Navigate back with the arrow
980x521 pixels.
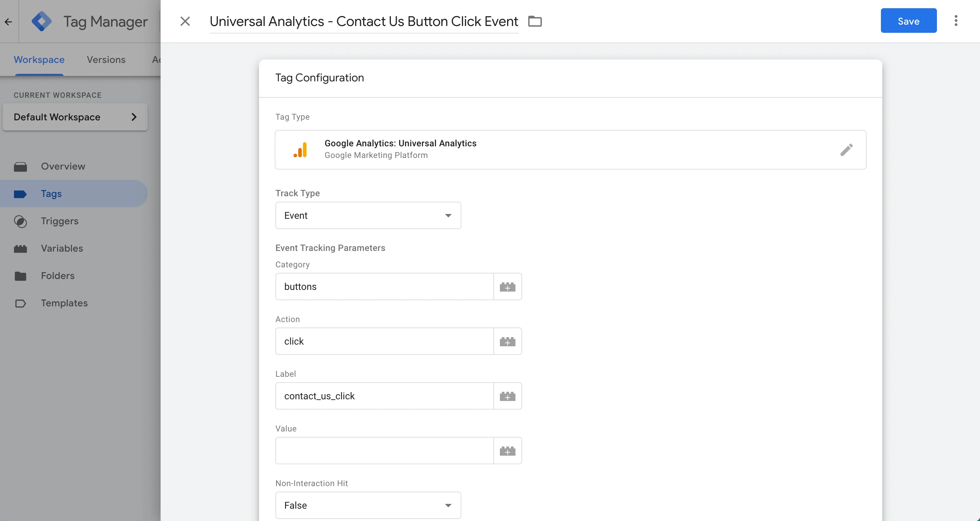tap(8, 21)
